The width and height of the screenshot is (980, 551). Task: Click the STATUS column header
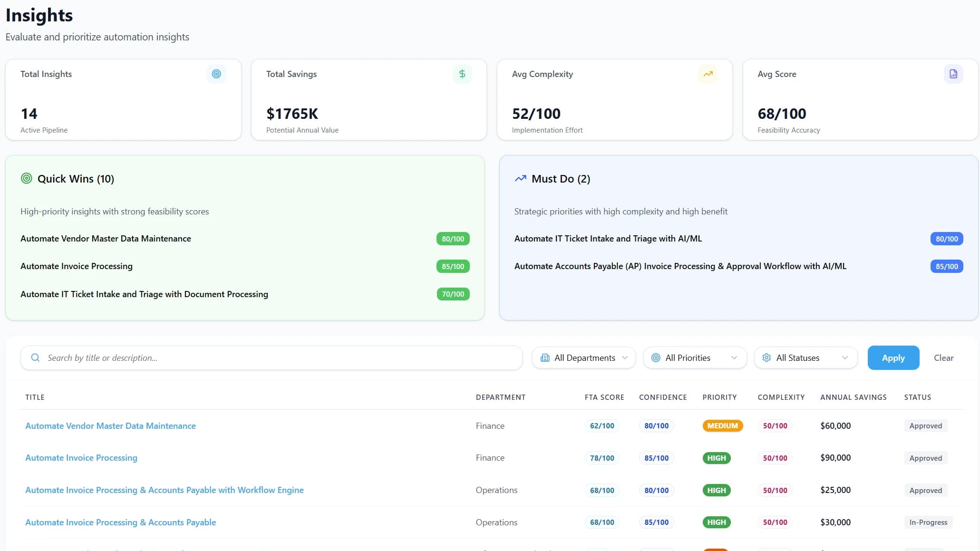click(917, 397)
